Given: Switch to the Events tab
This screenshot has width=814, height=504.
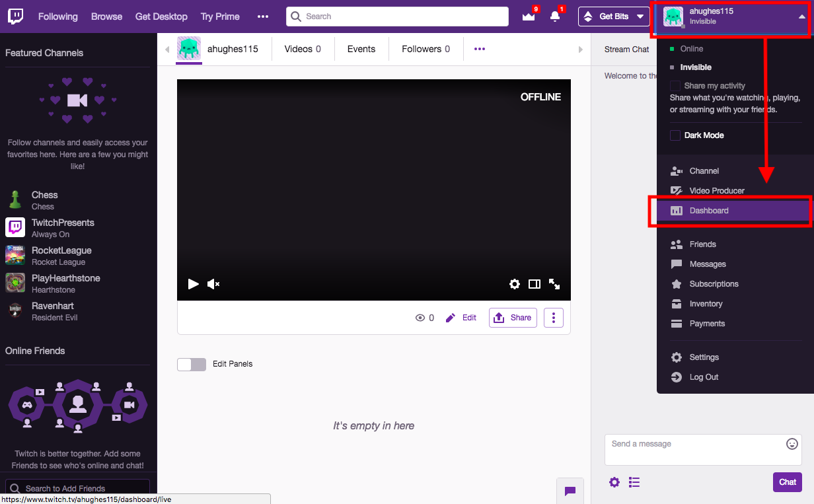Looking at the screenshot, I should tap(361, 49).
